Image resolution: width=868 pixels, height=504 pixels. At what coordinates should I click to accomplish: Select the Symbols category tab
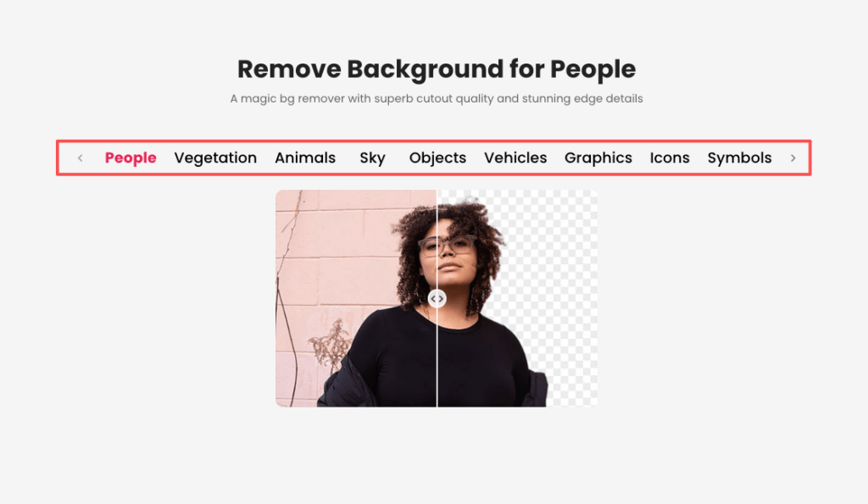click(x=739, y=158)
